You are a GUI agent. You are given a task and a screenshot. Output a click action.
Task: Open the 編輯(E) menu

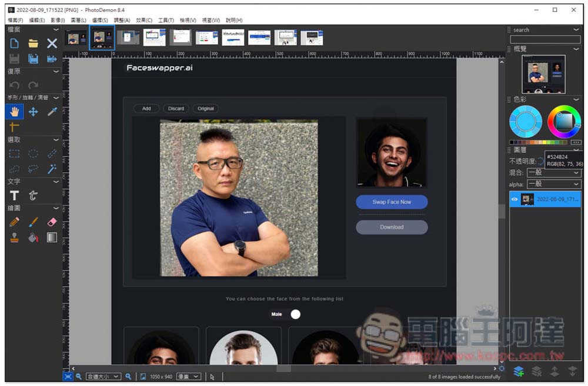36,20
